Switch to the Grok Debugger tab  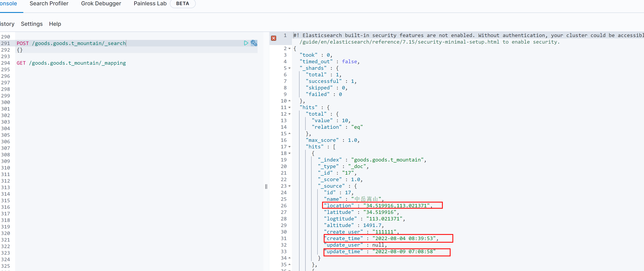(x=101, y=3)
